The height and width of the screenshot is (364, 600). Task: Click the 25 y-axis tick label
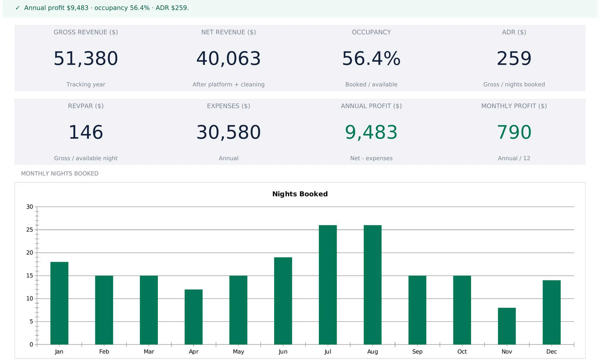30,230
